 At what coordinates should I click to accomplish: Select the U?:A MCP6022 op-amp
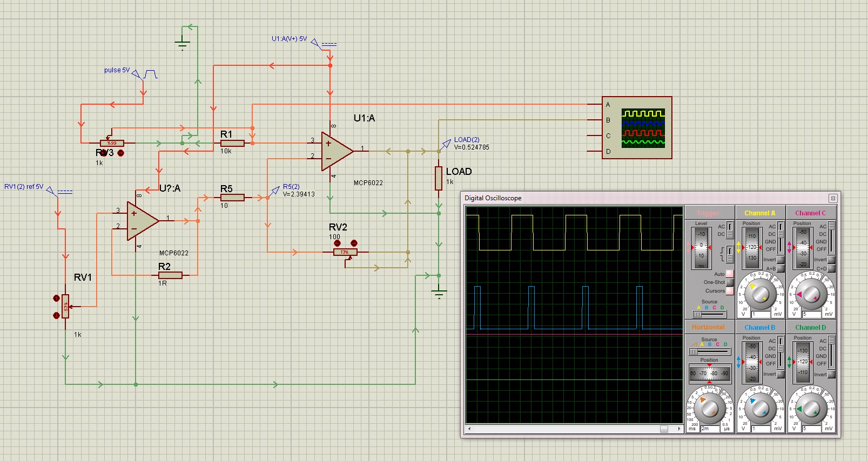(x=142, y=220)
